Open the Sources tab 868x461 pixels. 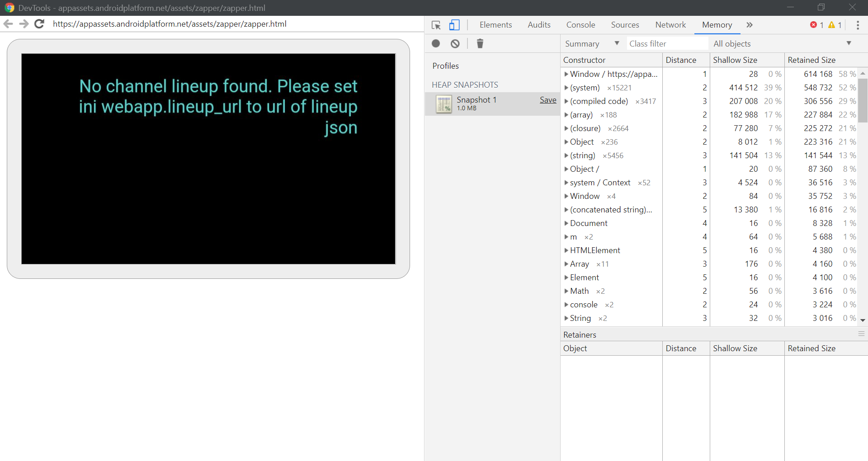(x=625, y=25)
